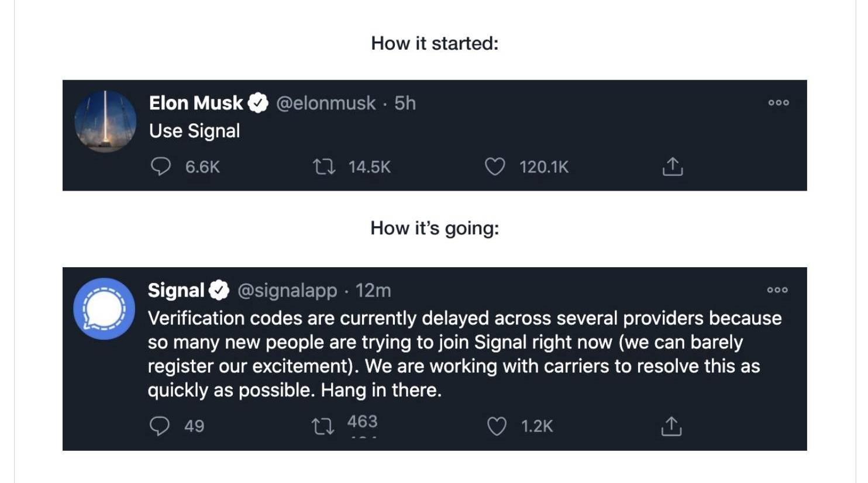Open Signal's blue logo profile picture
Screen dimensions: 868x483
tap(104, 309)
